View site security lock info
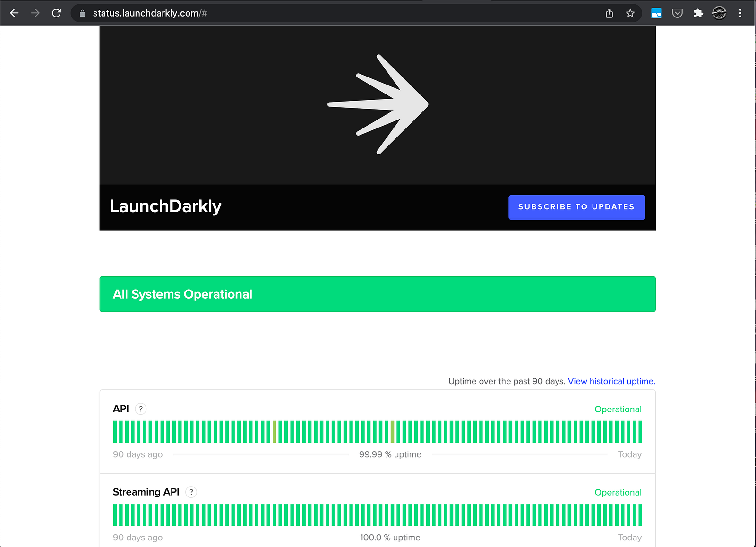 (x=82, y=13)
